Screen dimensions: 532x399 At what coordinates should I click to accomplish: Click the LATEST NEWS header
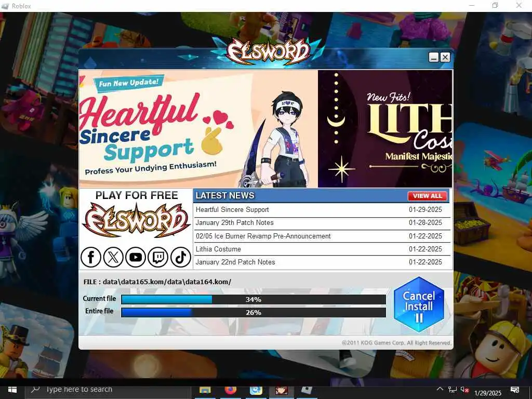[225, 195]
